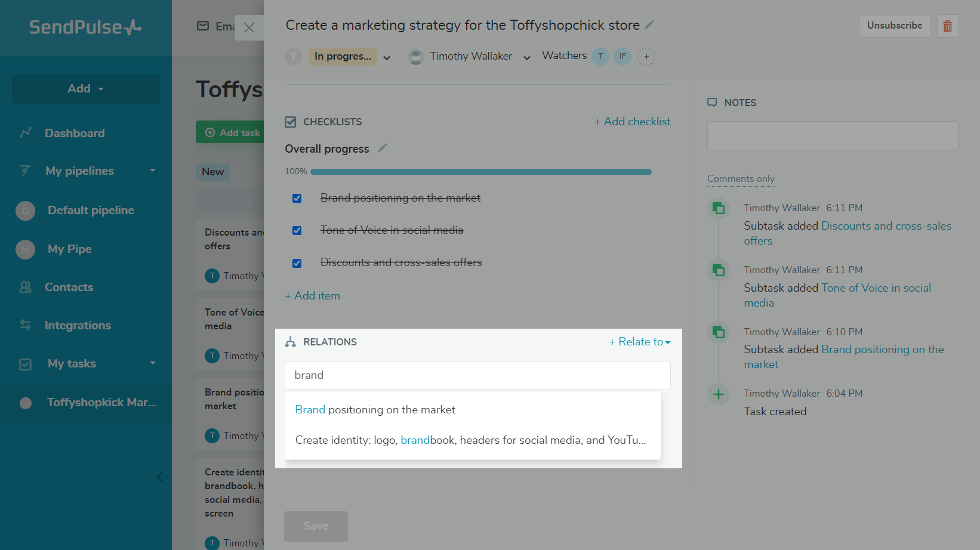This screenshot has width=980, height=550.
Task: Click the Notes comment icon
Action: [712, 103]
